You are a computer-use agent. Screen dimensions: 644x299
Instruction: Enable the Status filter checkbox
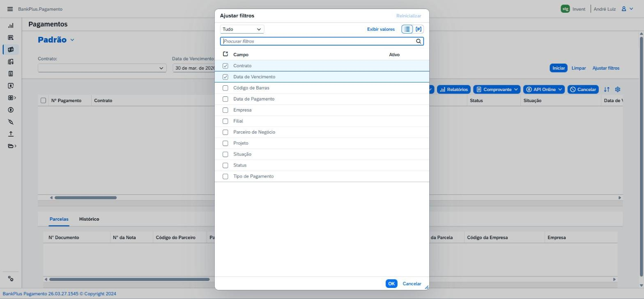click(x=225, y=166)
